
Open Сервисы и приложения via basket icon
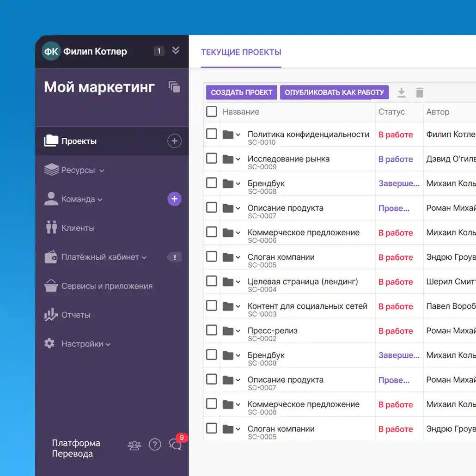pyautogui.click(x=51, y=286)
